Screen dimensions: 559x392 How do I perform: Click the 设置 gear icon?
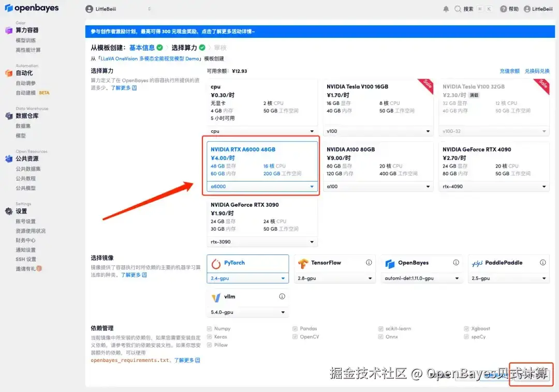coord(9,211)
